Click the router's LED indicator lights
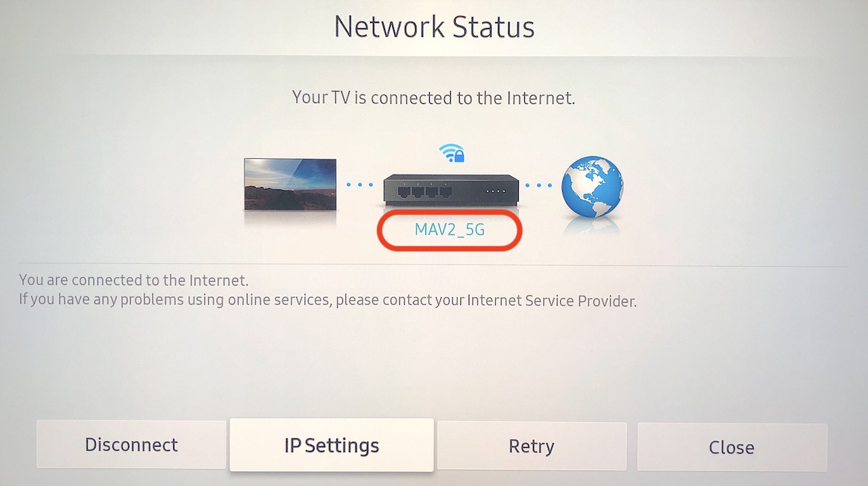 (496, 191)
